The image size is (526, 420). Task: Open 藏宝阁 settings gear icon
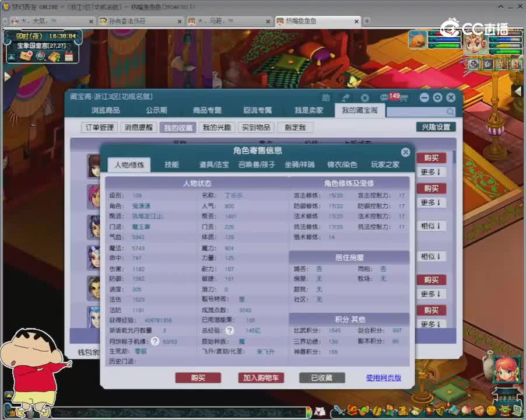[437, 97]
